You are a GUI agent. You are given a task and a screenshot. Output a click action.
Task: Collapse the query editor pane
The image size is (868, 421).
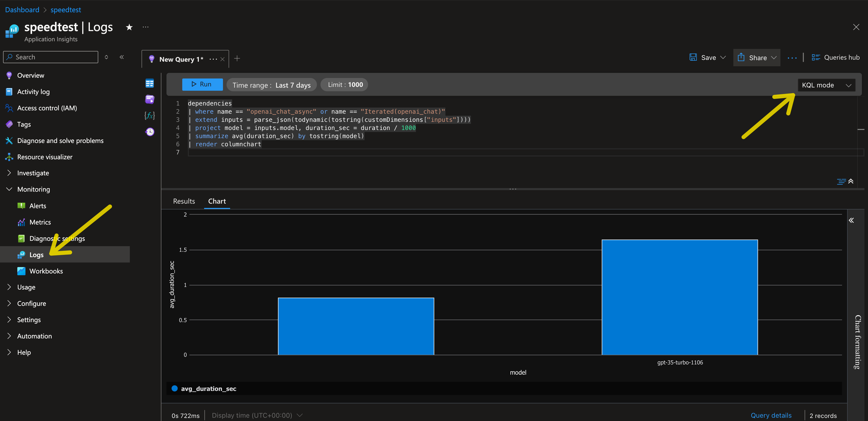click(851, 181)
